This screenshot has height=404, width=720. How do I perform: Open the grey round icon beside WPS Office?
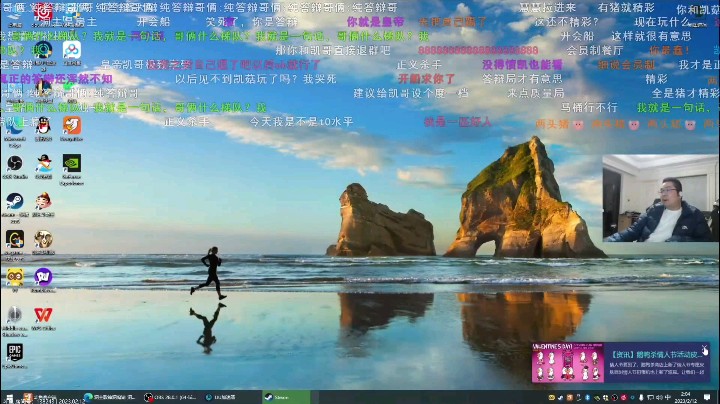(15, 320)
